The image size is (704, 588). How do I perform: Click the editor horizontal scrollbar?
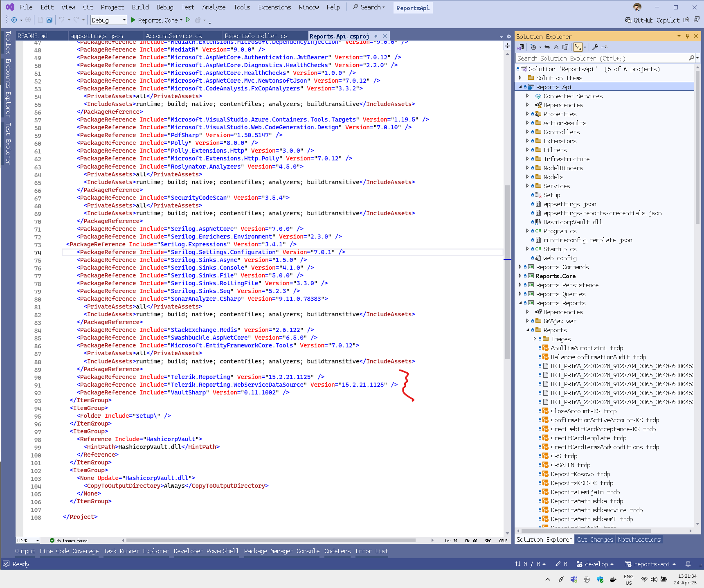[270, 540]
